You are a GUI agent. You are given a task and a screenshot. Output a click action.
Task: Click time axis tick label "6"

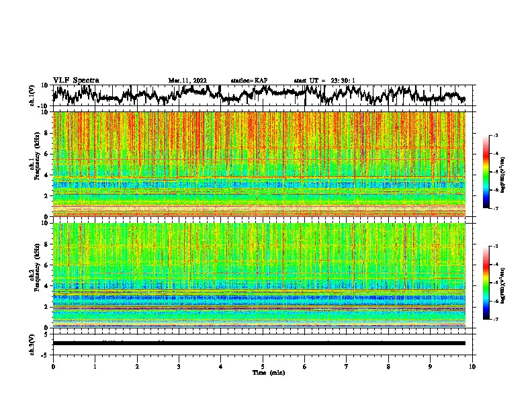[x=304, y=367]
